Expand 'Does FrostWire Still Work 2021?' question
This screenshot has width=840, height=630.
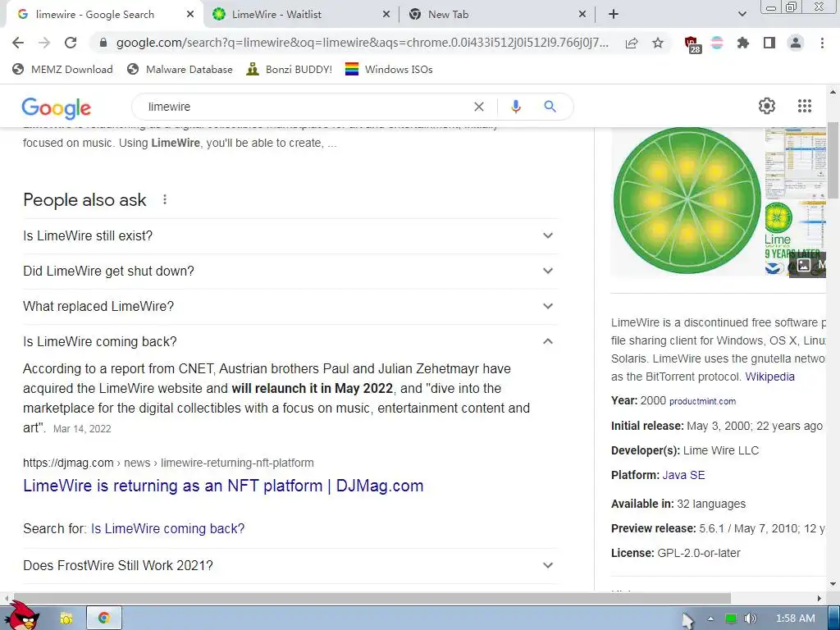click(x=290, y=565)
